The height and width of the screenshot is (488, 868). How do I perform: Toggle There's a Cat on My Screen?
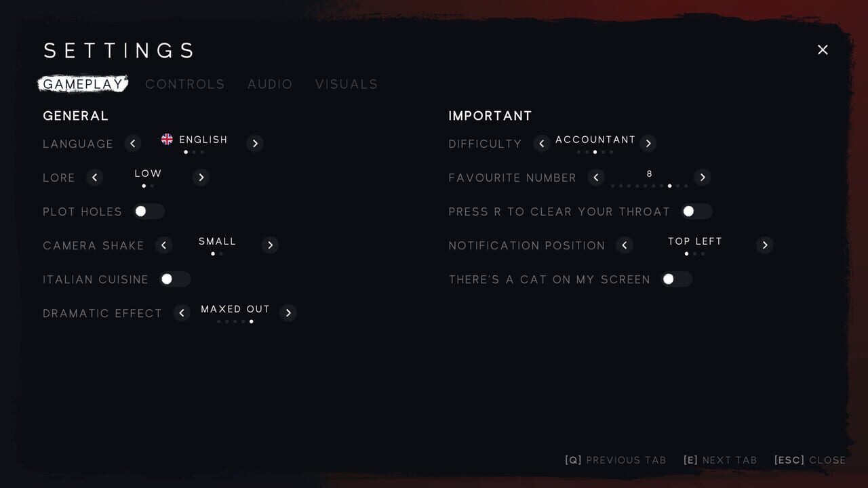pos(677,279)
